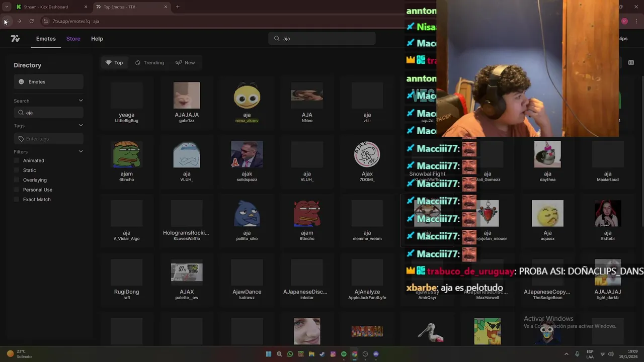
Task: Open Instagram from the taskbar
Action: [333, 354]
